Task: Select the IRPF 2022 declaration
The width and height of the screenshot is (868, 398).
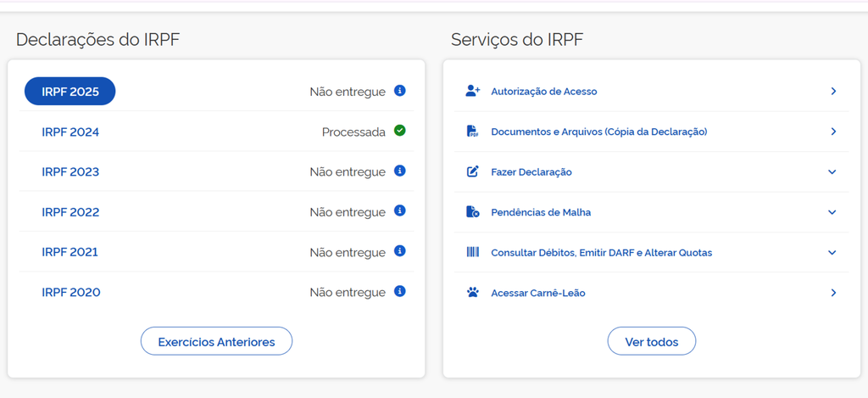Action: pyautogui.click(x=70, y=212)
